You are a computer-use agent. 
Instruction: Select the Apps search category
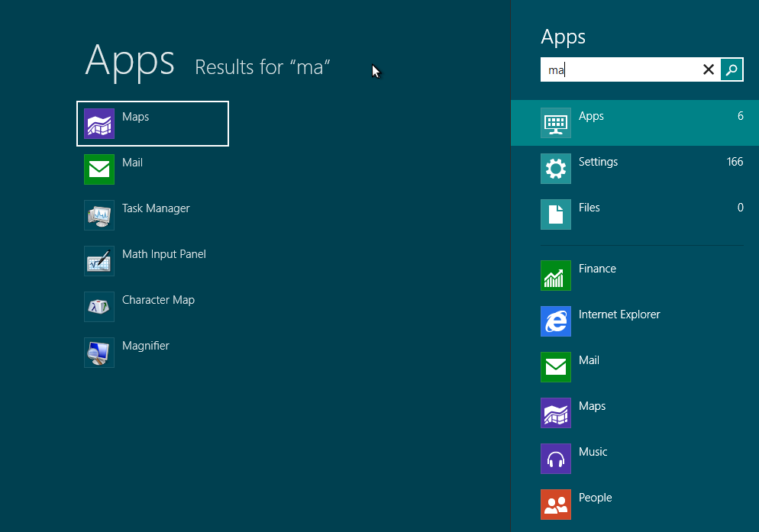[634, 123]
